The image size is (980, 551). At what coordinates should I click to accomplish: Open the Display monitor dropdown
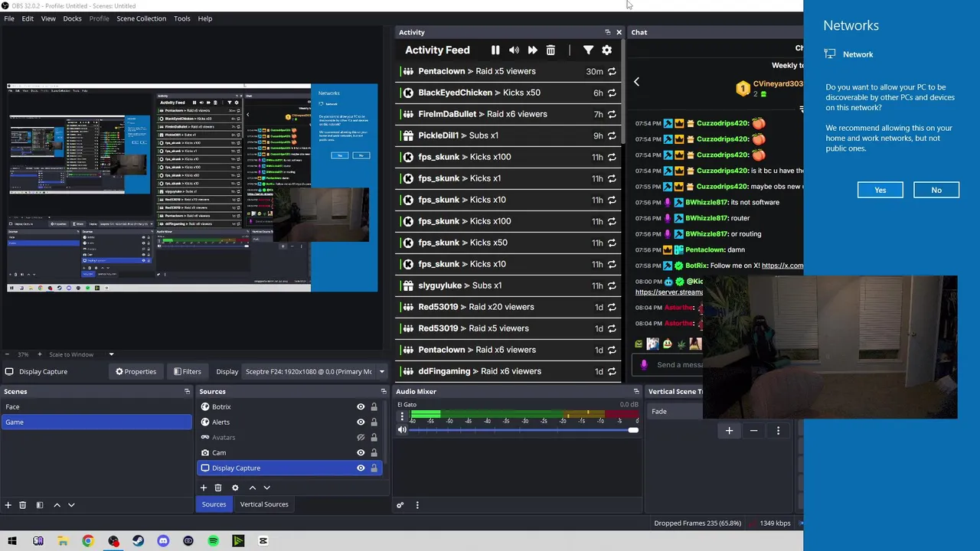coord(315,372)
